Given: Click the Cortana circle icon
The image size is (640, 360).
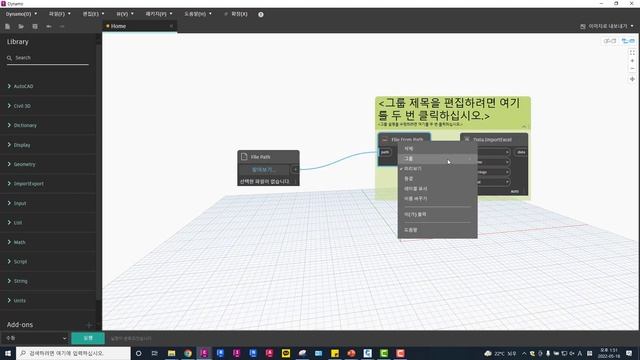Looking at the screenshot, I should pos(138,353).
